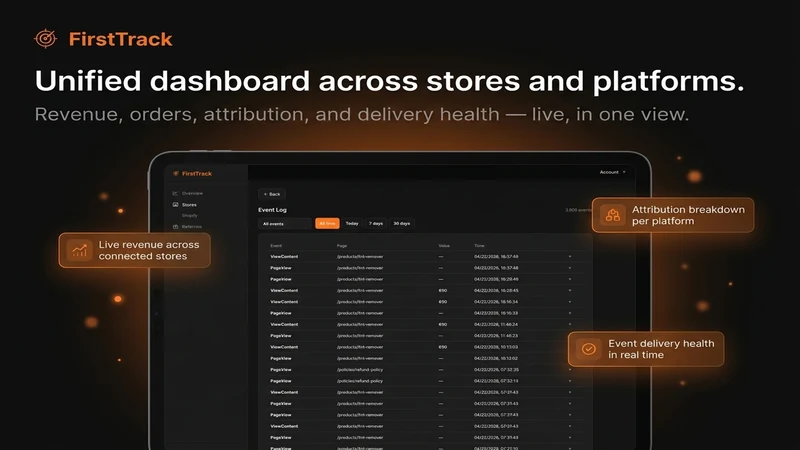Click the €50 value in the 16:28:45 row
The image size is (800, 450).
click(443, 290)
